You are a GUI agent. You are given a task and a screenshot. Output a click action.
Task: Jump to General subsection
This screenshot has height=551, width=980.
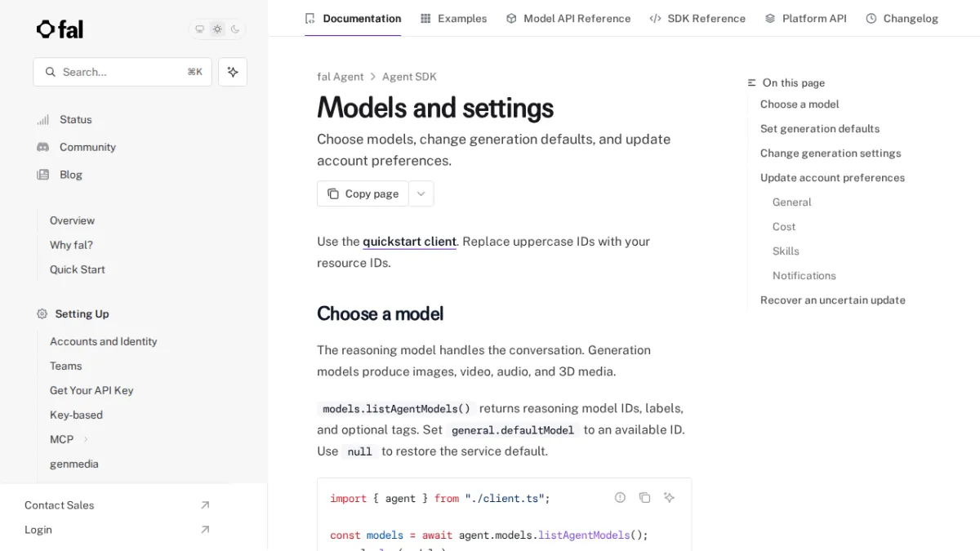point(792,202)
